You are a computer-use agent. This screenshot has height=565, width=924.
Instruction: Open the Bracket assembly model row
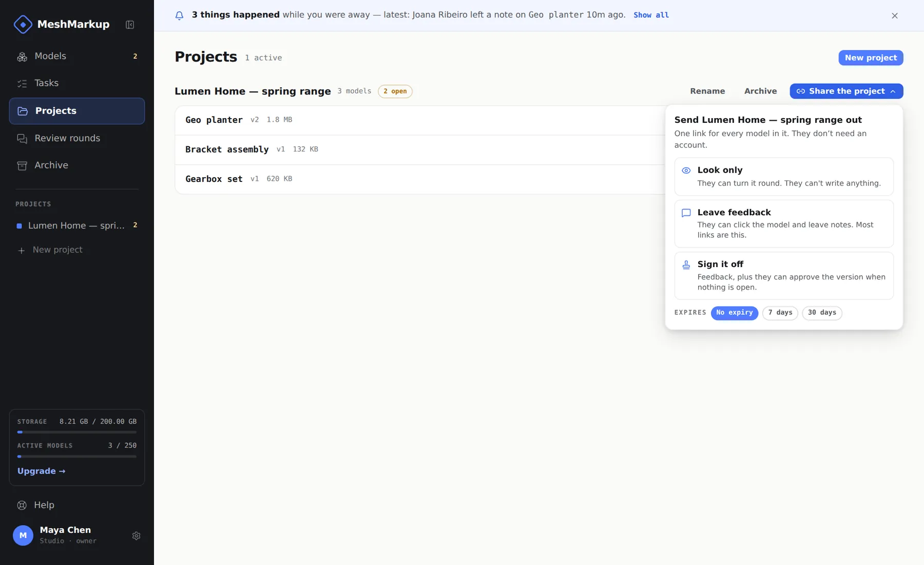pyautogui.click(x=420, y=150)
